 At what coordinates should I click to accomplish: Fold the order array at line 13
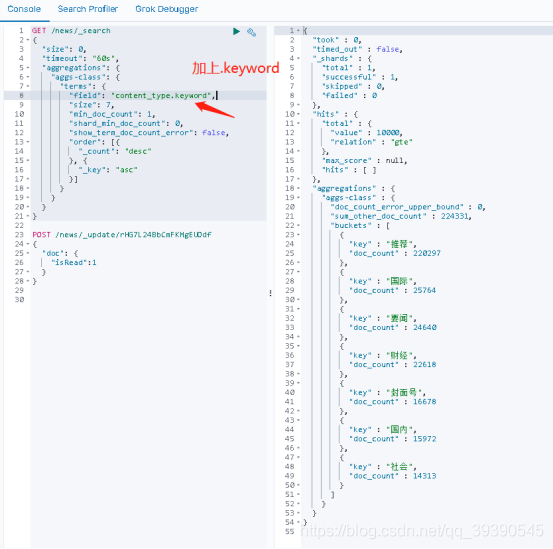point(28,142)
